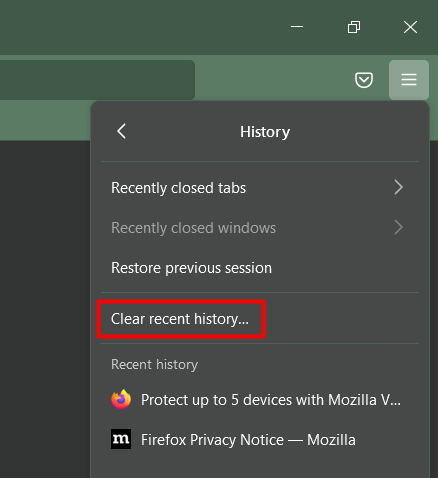The width and height of the screenshot is (438, 478).
Task: Minimize the Firefox window
Action: tap(297, 27)
